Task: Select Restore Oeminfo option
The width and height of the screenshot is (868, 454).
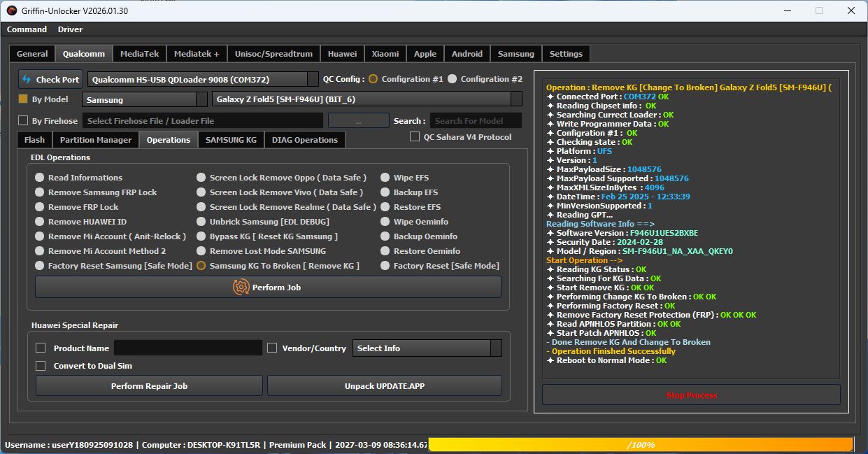Action: [x=385, y=251]
